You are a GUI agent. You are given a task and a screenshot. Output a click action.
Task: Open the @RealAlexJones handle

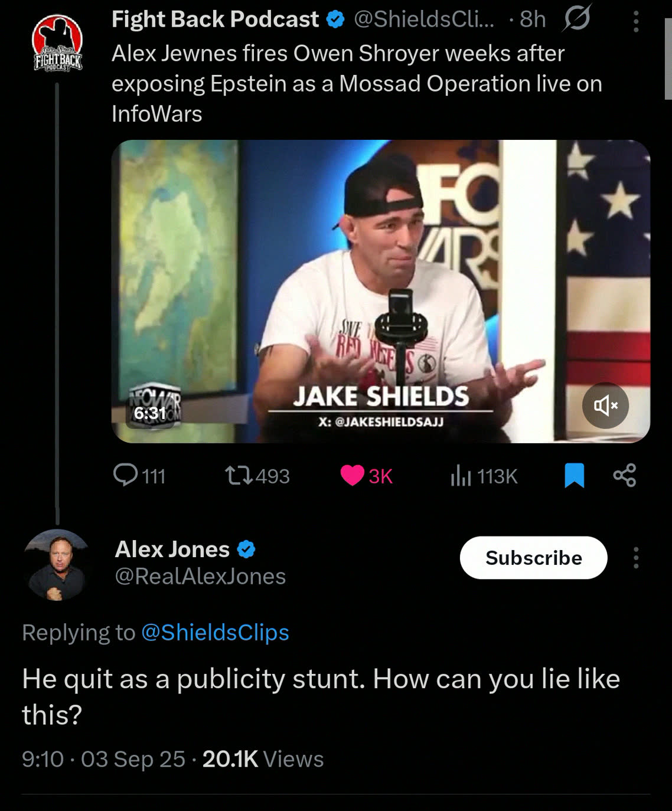[x=200, y=576]
